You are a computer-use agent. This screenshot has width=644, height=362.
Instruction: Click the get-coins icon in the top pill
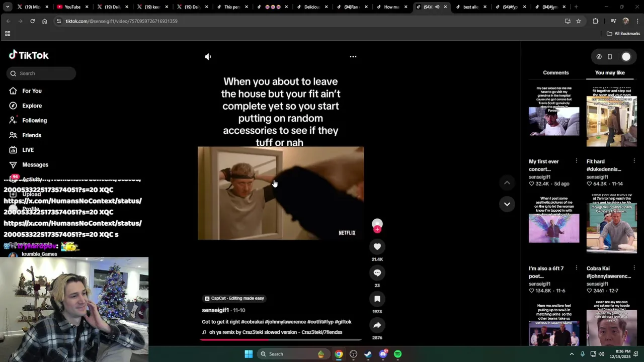599,57
